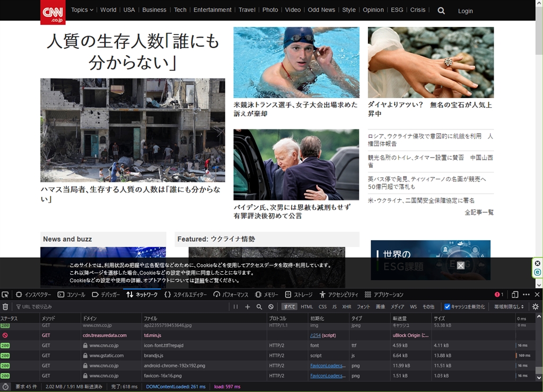
Task: Sort by the ドメイン column header
Action: pyautogui.click(x=111, y=318)
